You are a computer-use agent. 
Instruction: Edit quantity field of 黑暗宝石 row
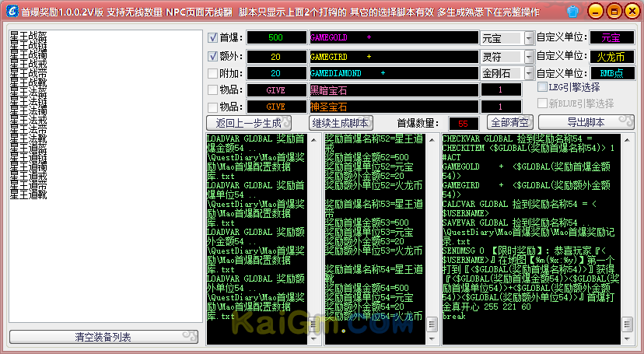(x=501, y=90)
